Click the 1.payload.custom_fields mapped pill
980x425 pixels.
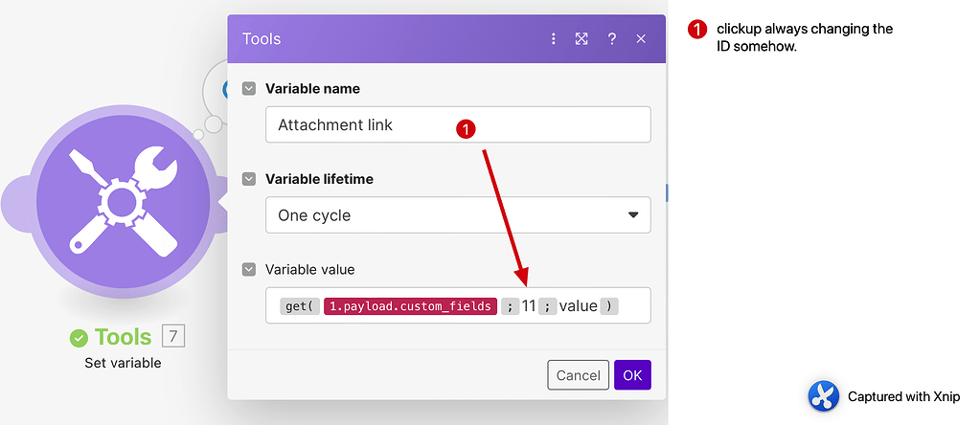click(x=410, y=306)
